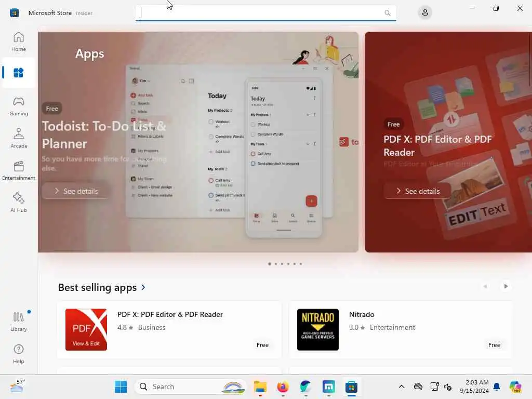Screen dimensions: 532x399
Task: Open the user account profile icon
Action: point(425,13)
